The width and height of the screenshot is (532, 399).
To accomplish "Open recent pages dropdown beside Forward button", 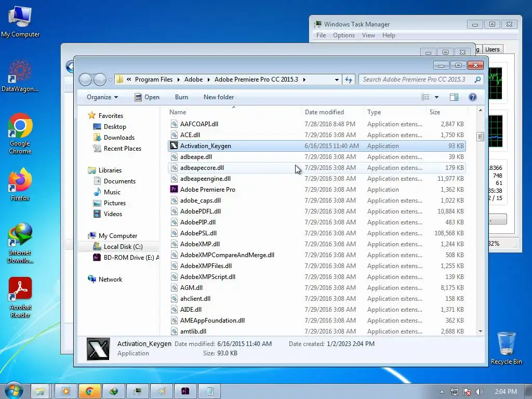I will coord(110,80).
